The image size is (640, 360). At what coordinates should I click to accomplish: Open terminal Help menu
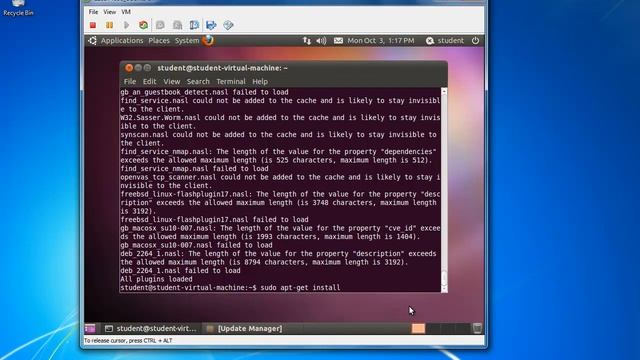(260, 82)
